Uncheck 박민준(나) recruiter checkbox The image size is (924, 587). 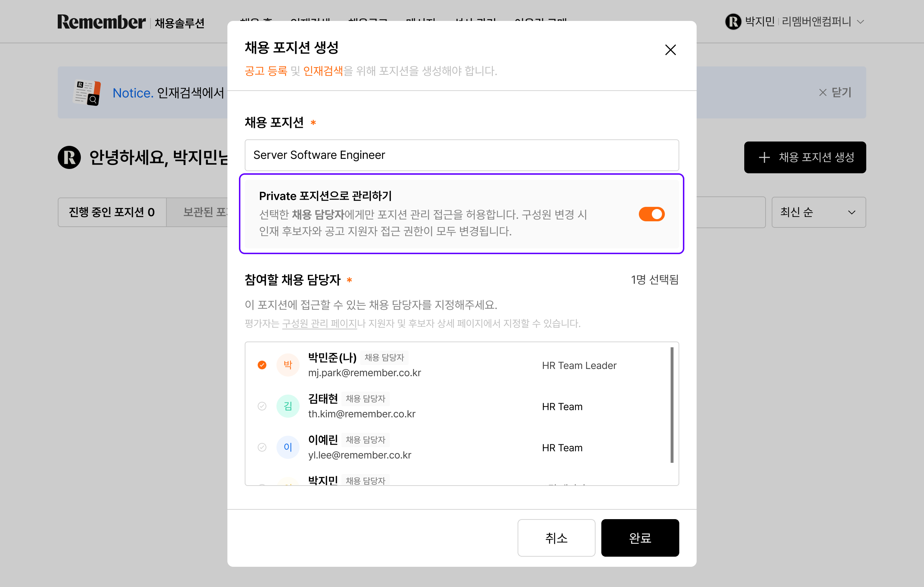pyautogui.click(x=262, y=365)
